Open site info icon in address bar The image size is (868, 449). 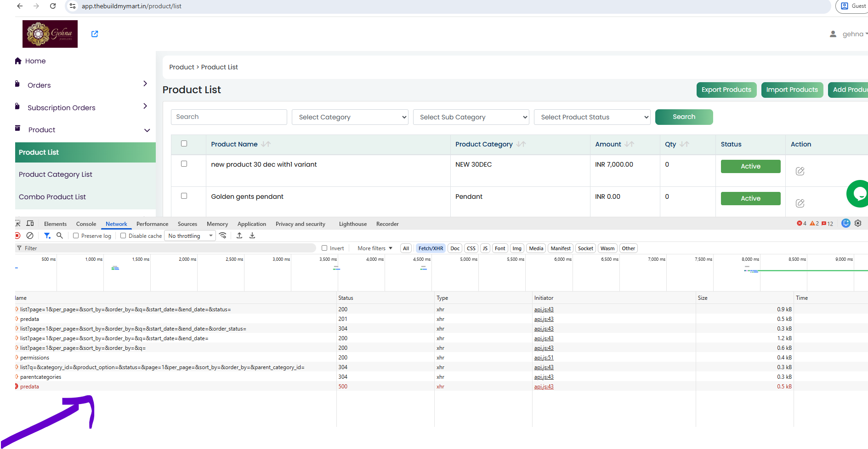coord(72,6)
